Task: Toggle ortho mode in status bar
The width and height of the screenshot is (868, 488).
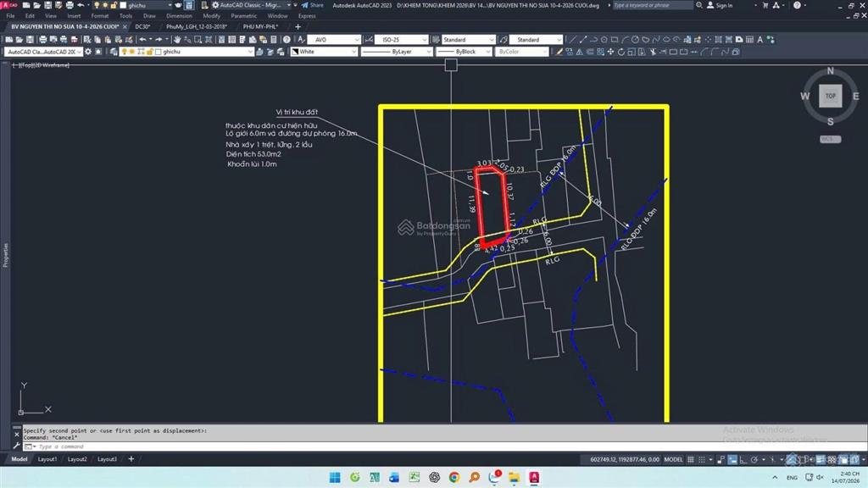Action: (x=743, y=460)
